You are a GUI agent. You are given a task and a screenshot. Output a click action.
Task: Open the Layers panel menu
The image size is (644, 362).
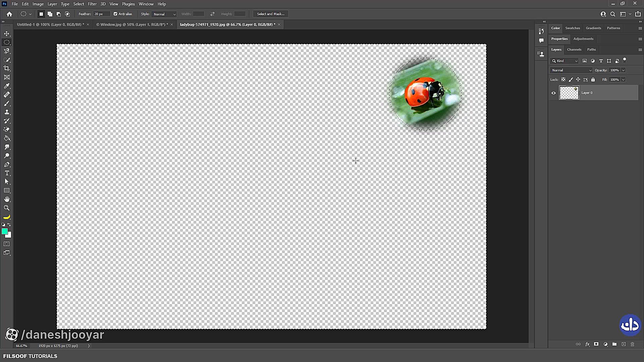640,50
